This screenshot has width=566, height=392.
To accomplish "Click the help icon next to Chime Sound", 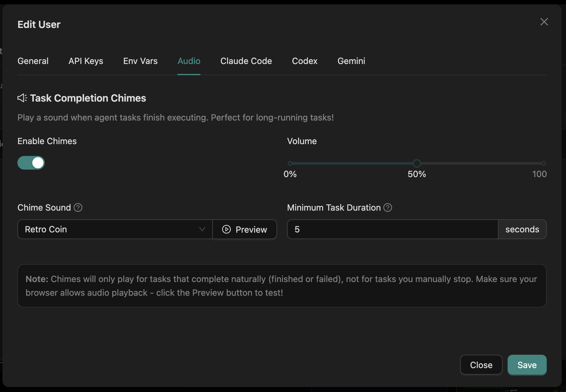I will point(78,207).
